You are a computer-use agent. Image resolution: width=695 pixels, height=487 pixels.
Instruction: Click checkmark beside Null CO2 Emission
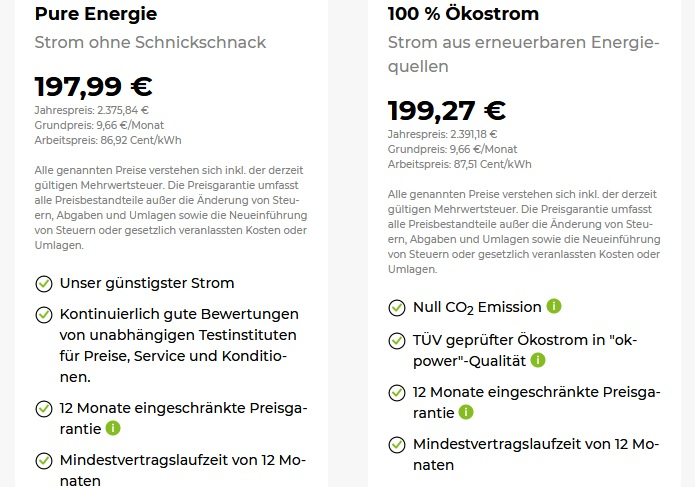(x=397, y=307)
